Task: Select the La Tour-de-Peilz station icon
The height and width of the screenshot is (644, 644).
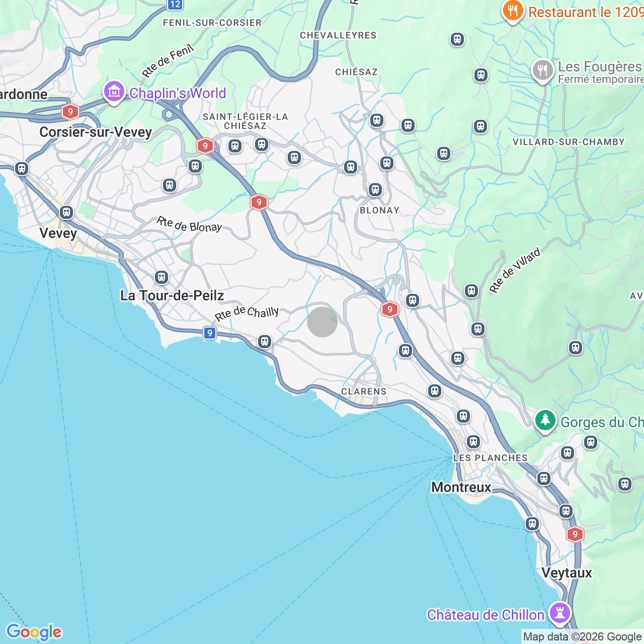Action: coord(162,277)
